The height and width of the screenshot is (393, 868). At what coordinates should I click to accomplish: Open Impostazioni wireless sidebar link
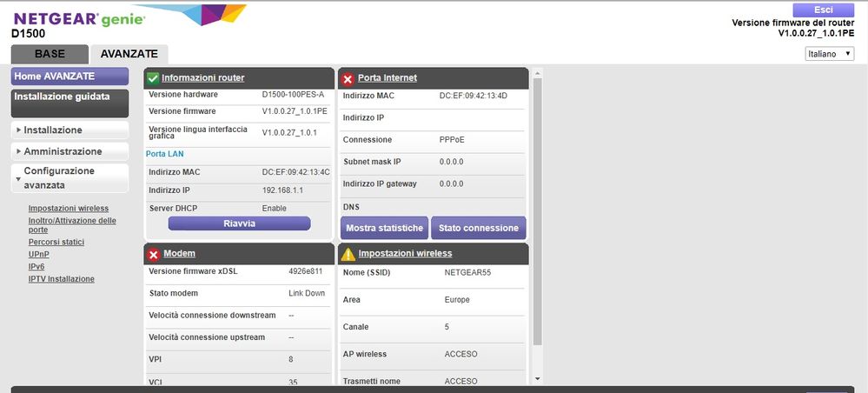(x=69, y=209)
